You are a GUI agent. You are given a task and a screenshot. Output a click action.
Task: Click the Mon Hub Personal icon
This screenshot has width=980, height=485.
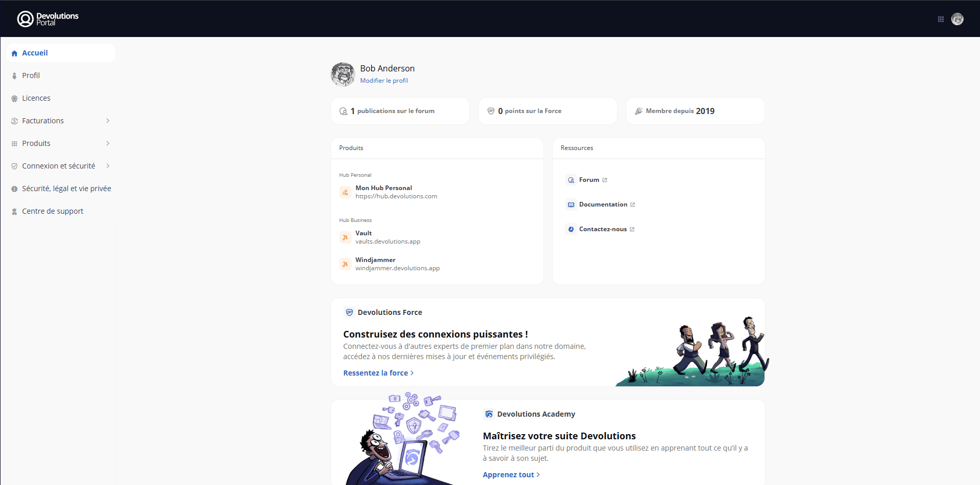coord(345,192)
